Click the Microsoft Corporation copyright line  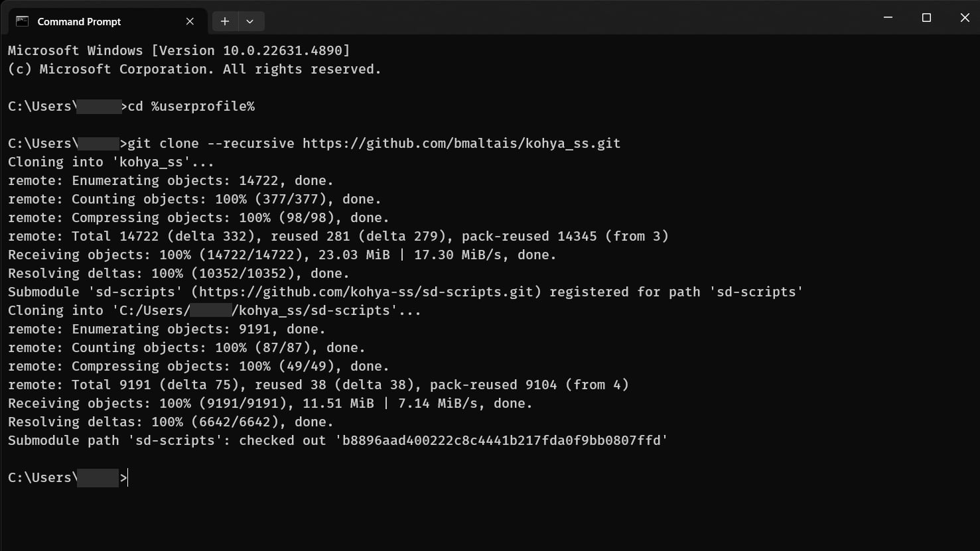[x=195, y=69]
